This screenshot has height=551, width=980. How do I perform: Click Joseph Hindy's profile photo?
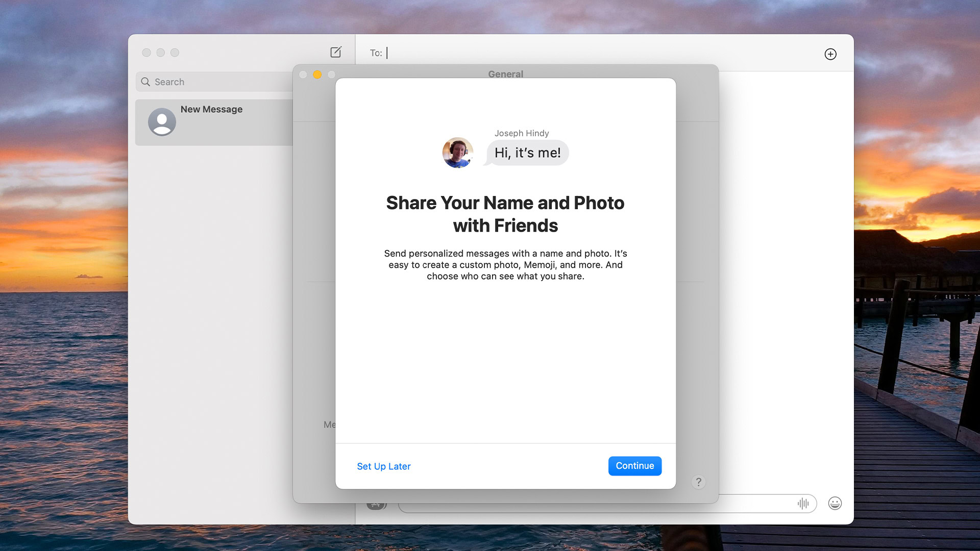click(x=457, y=153)
